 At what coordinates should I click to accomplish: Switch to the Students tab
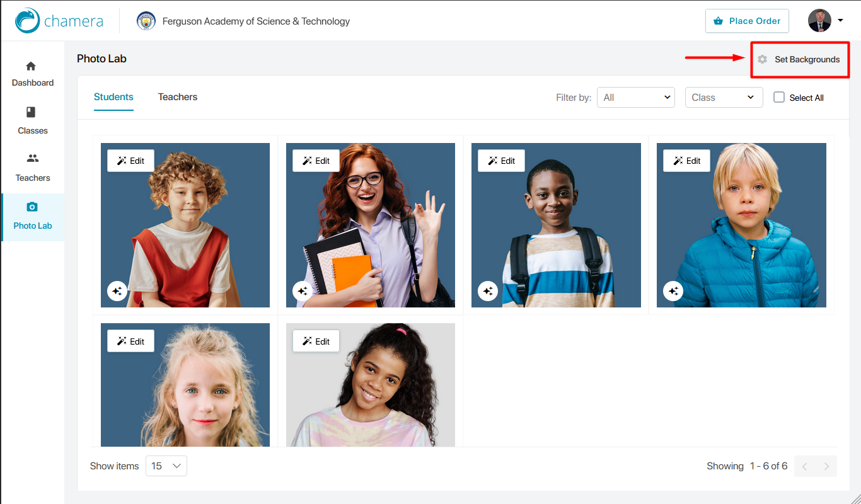113,97
